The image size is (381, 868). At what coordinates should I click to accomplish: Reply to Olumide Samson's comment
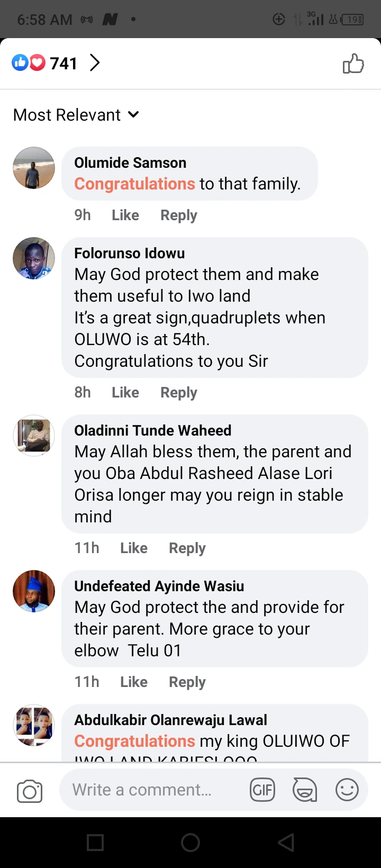179,215
